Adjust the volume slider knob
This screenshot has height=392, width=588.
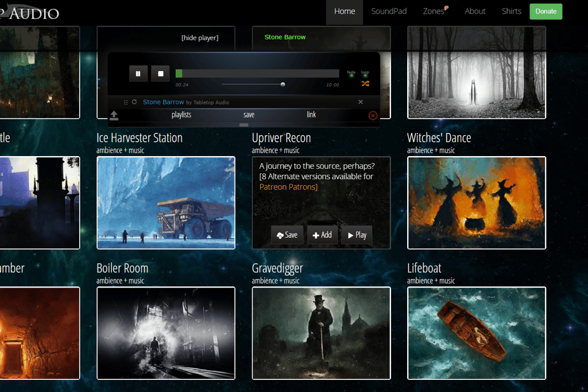[283, 84]
